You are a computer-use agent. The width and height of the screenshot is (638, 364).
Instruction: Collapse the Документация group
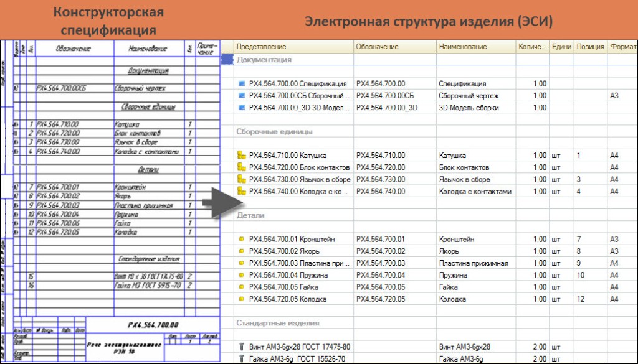264,60
